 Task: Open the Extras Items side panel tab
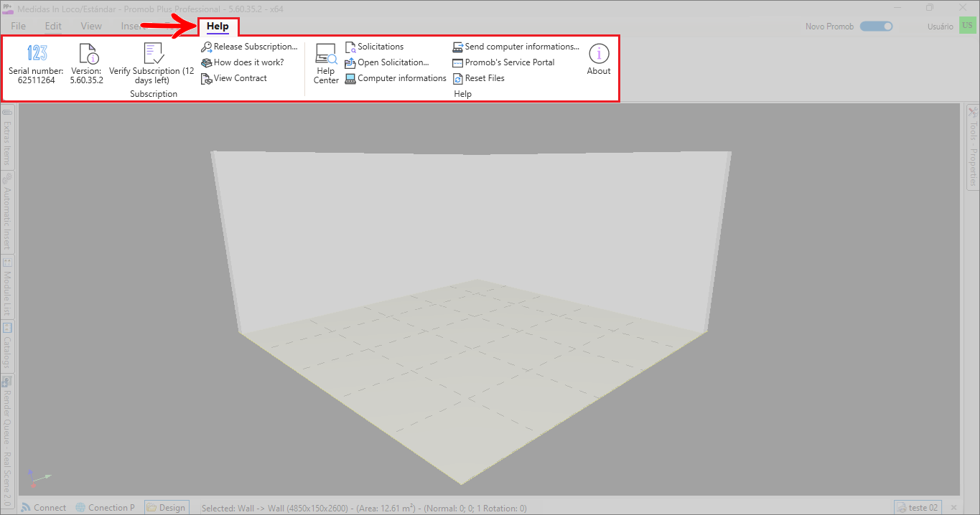[x=6, y=138]
